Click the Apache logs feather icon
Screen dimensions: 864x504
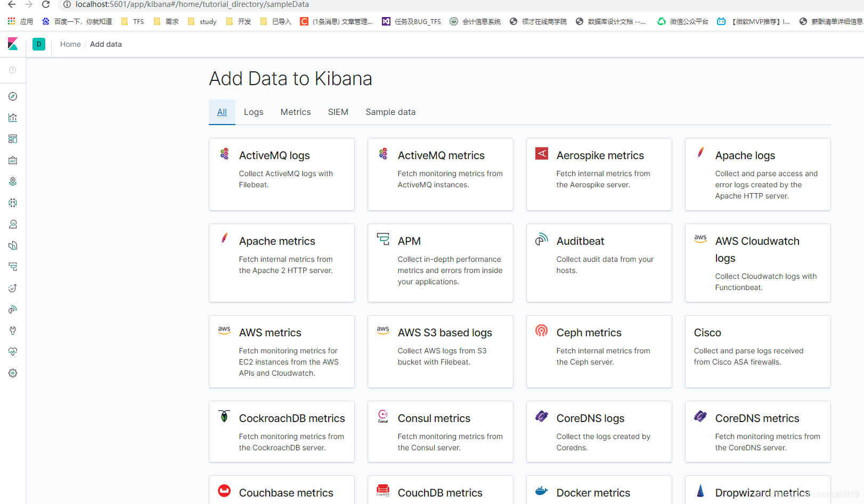tap(700, 154)
